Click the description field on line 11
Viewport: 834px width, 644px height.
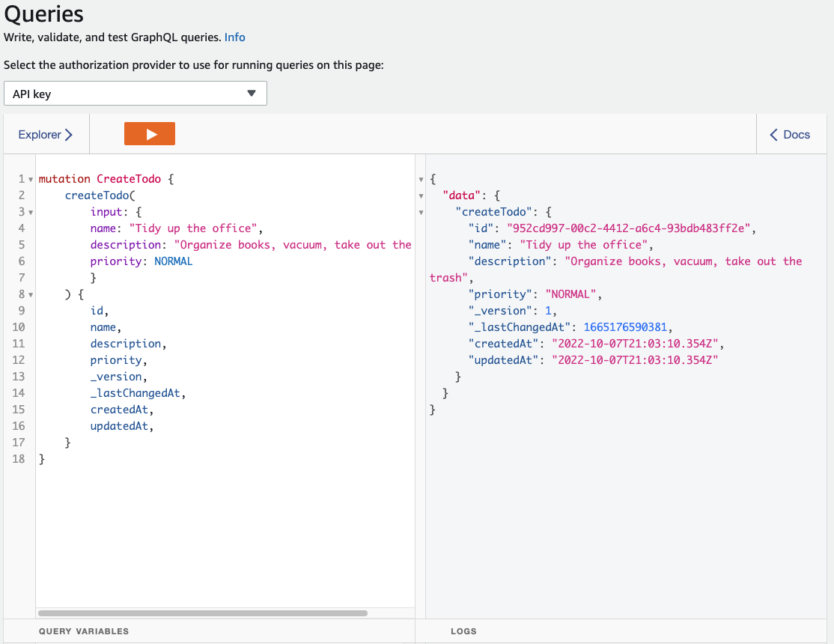126,344
